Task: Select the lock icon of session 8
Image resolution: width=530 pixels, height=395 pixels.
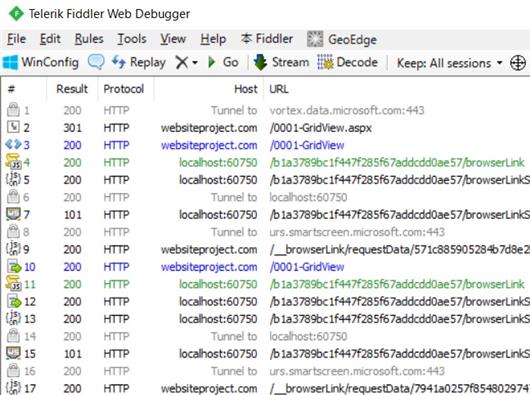Action: pos(13,231)
